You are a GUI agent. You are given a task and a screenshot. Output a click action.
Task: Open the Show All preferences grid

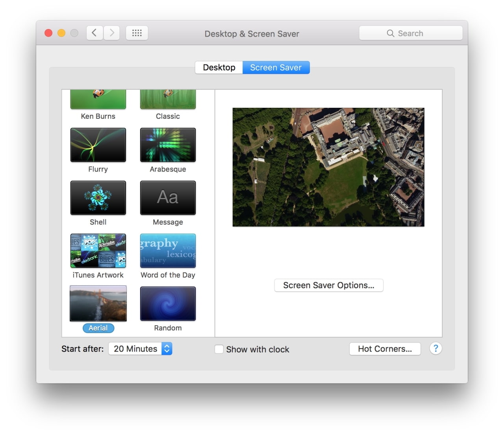coord(137,33)
